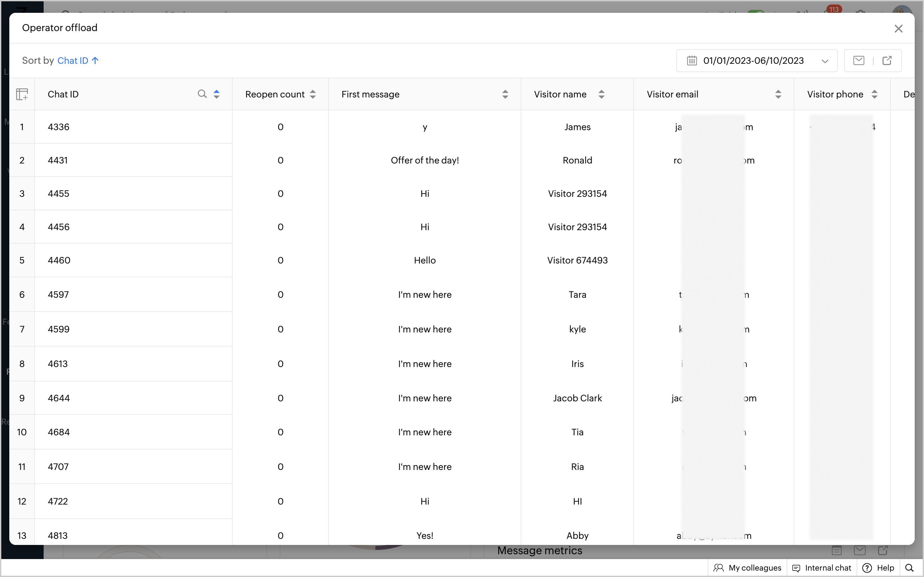
Task: Open the Help menu
Action: click(878, 568)
